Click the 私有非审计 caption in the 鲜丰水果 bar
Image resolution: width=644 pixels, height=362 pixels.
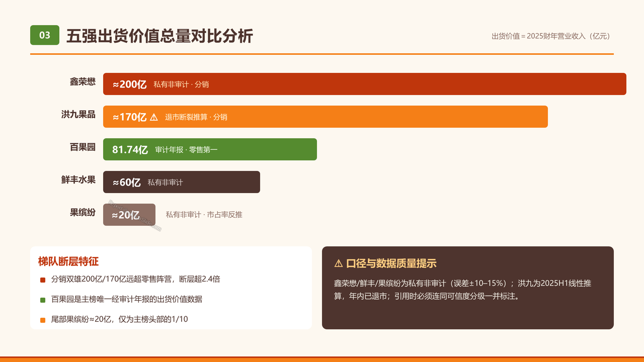point(165,183)
